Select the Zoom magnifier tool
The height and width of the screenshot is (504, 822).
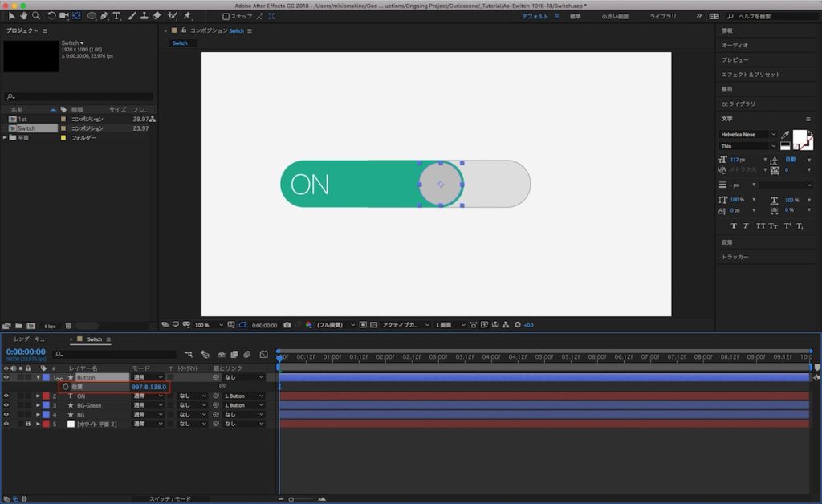tap(36, 15)
